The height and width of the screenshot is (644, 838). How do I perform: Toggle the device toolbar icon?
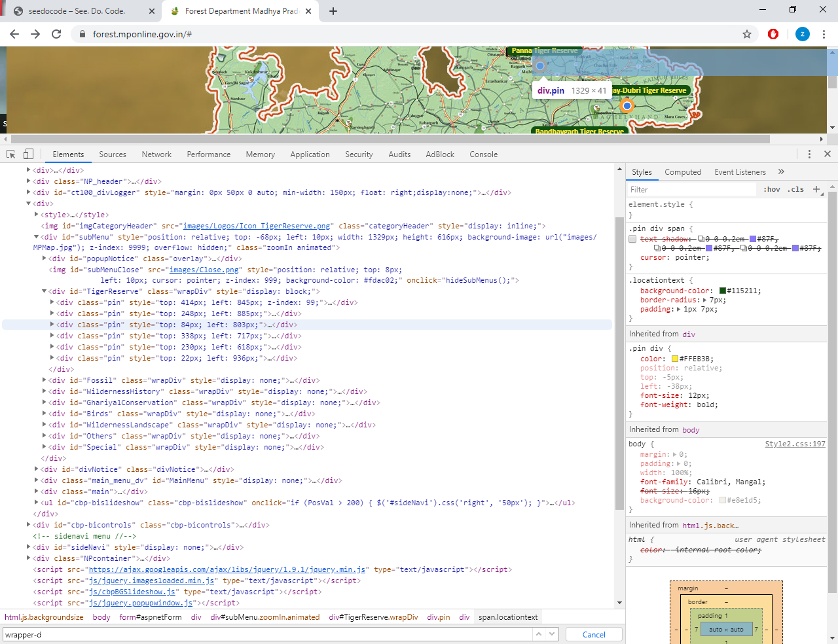coord(28,154)
